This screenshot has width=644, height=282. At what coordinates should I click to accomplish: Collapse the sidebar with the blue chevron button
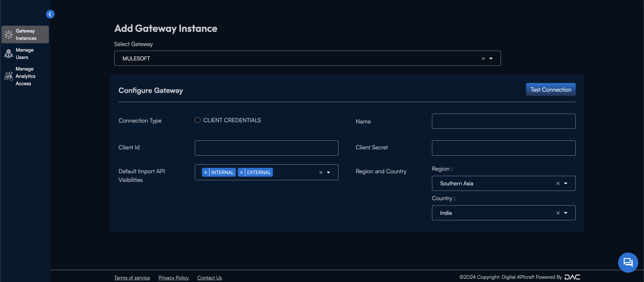[50, 14]
